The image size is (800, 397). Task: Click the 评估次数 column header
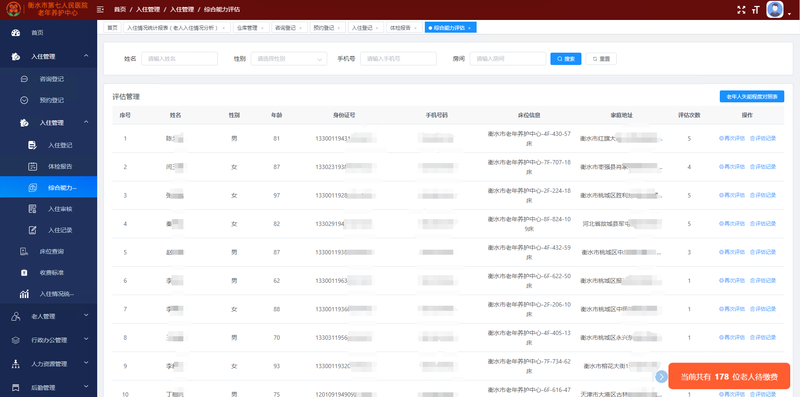tap(689, 115)
